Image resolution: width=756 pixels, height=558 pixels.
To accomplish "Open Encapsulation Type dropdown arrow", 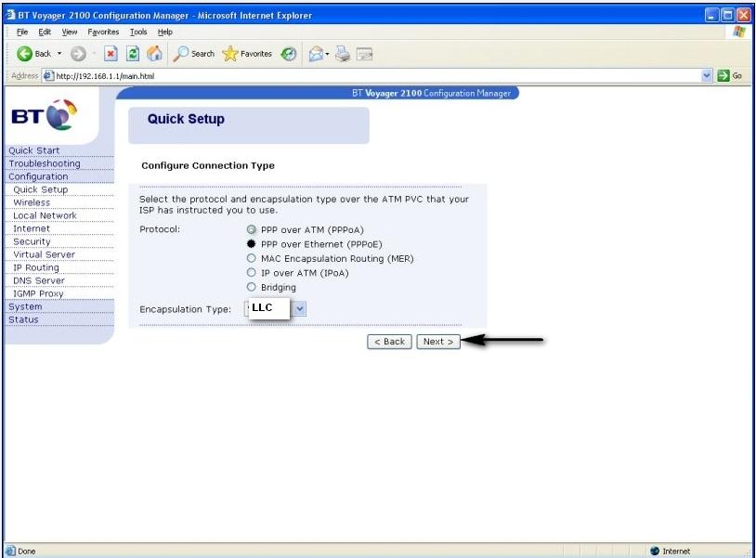I will click(x=299, y=309).
